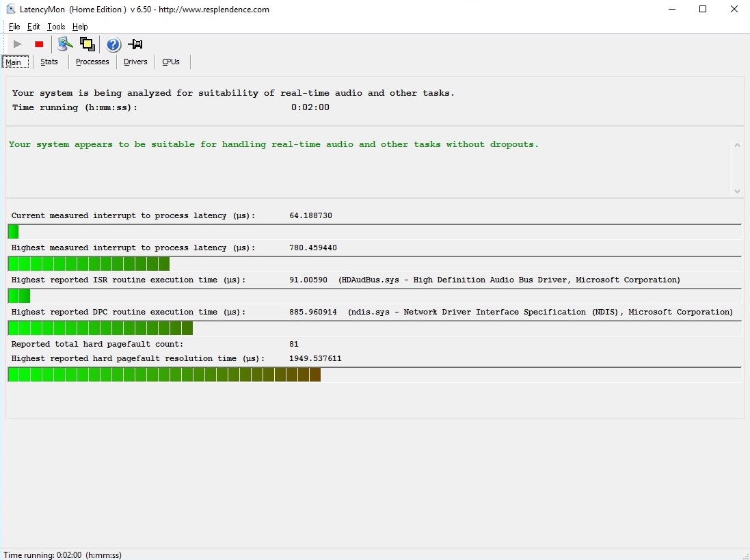Select pagefault time value 1949.537611
This screenshot has height=560, width=750.
click(315, 358)
